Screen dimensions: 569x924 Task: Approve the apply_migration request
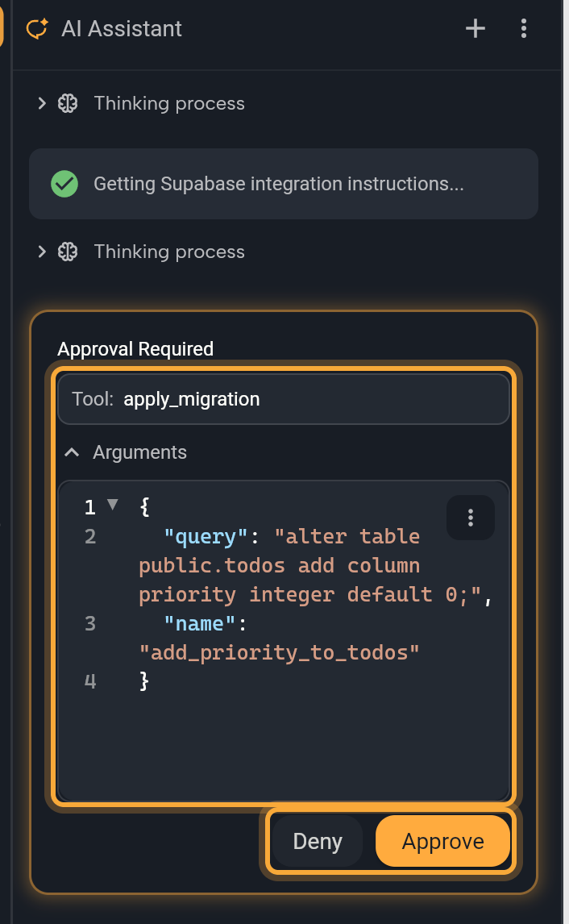[x=443, y=841]
